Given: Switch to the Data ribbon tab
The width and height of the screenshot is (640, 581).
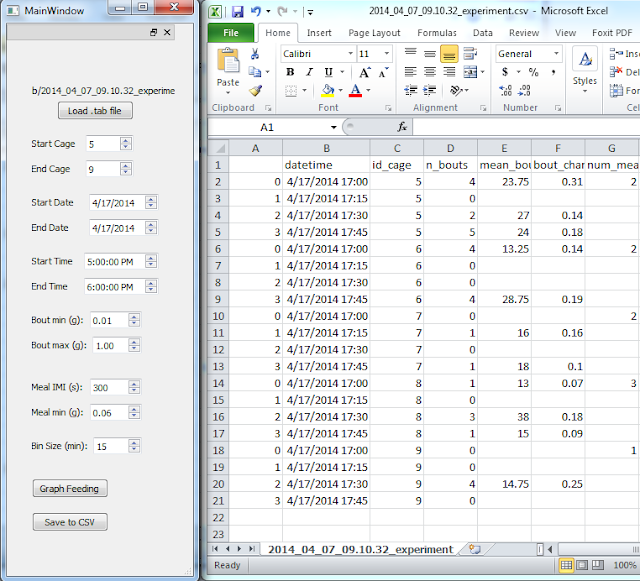Looking at the screenshot, I should pos(482,33).
